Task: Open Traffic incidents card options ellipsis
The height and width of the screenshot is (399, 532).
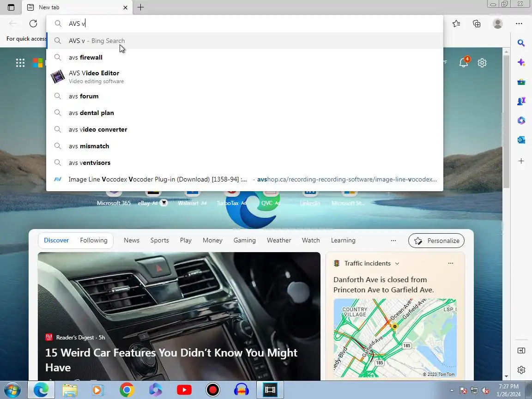Action: [x=451, y=263]
